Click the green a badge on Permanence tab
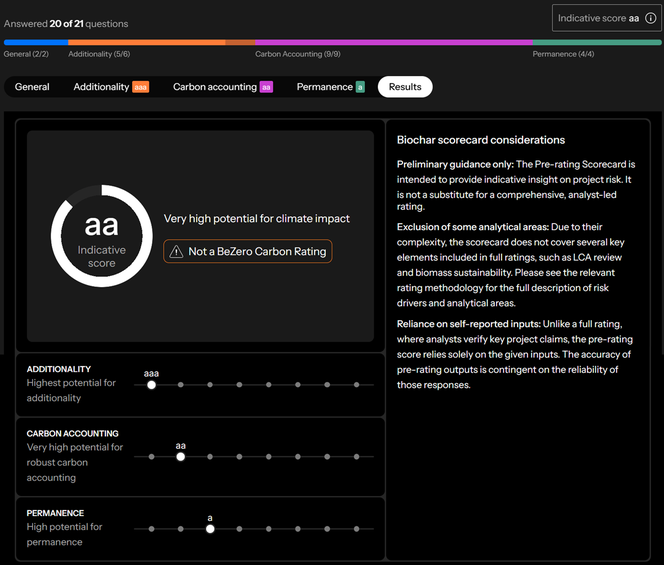Screen dimensions: 664x565 point(360,87)
